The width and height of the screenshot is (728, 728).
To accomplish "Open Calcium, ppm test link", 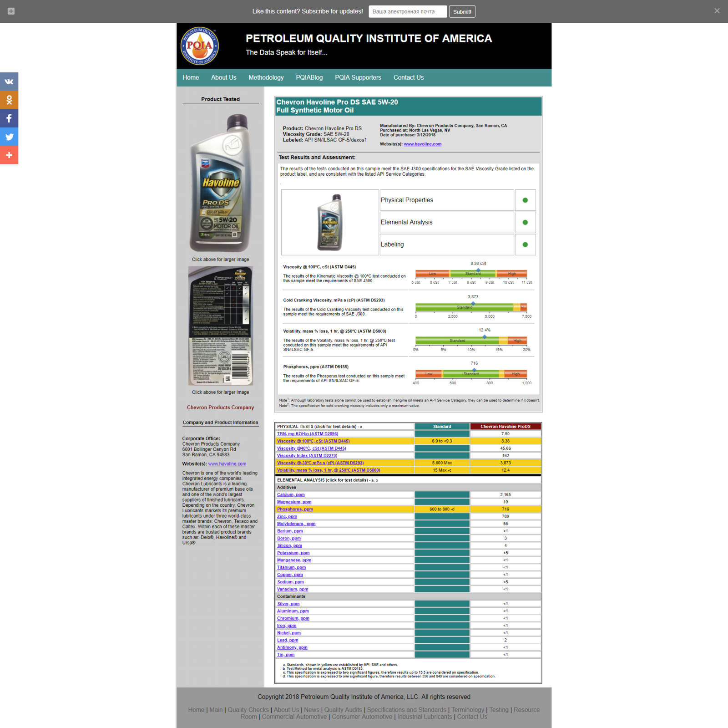I will point(291,495).
